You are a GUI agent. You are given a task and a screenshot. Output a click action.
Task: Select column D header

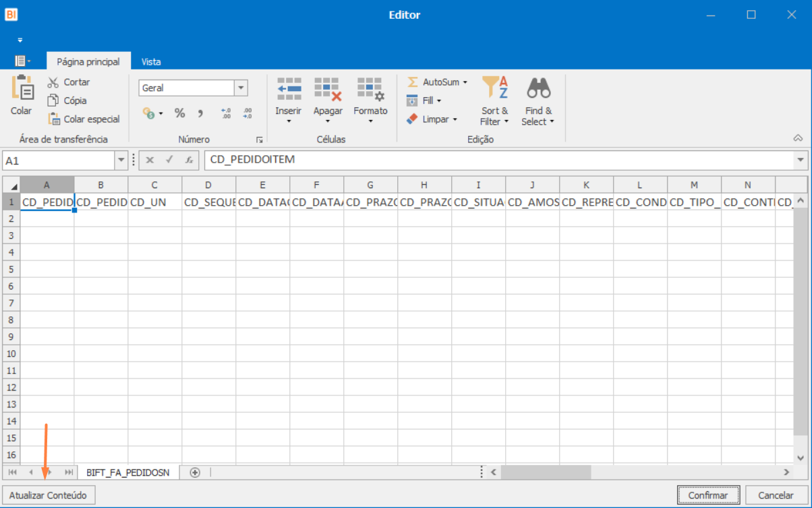pyautogui.click(x=208, y=185)
